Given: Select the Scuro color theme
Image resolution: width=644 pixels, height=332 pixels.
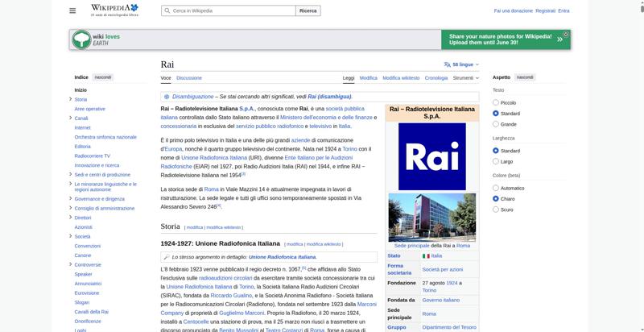Looking at the screenshot, I should 496,210.
